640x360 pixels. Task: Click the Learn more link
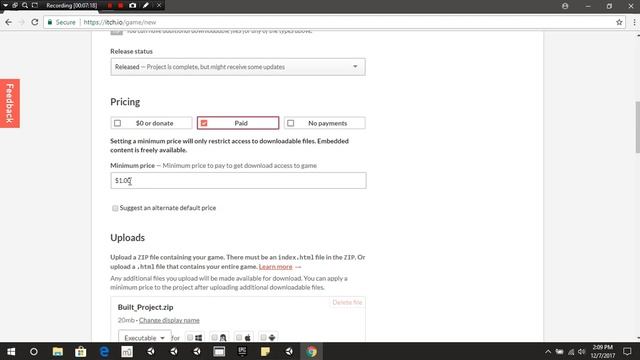click(x=276, y=267)
